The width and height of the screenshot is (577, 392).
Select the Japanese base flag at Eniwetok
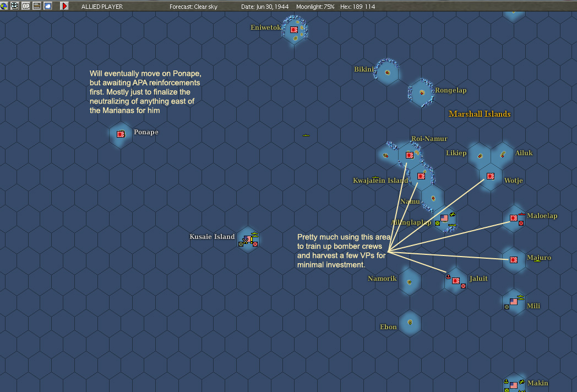[x=293, y=30]
